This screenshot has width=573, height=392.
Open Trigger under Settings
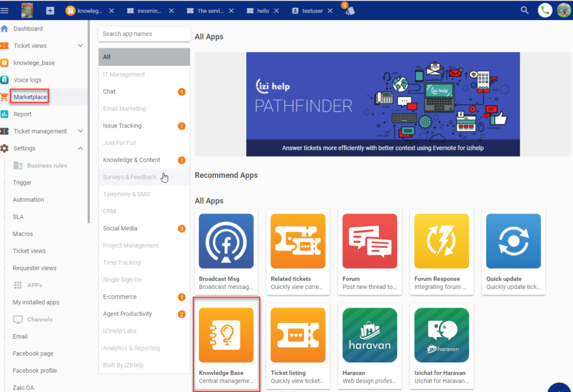[22, 183]
